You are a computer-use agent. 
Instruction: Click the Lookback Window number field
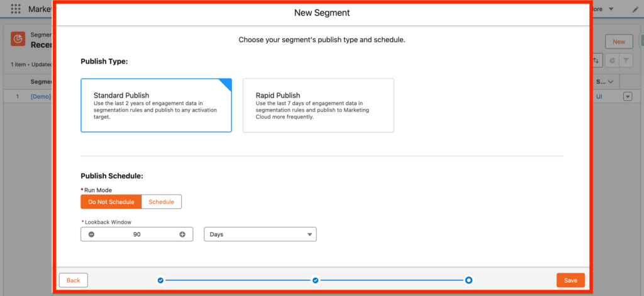136,234
